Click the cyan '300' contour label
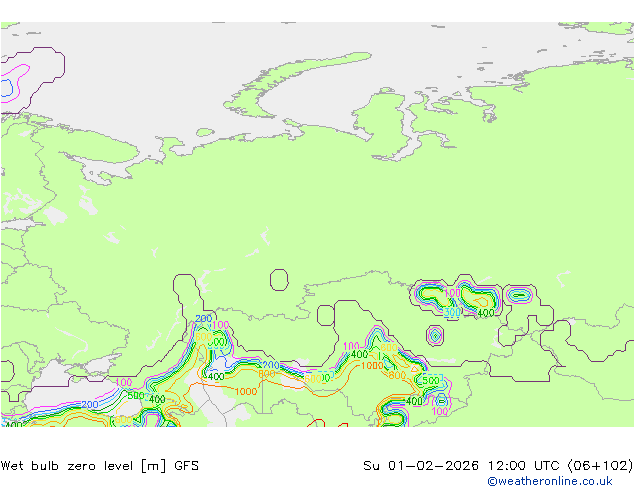The height and width of the screenshot is (490, 634). [x=452, y=312]
